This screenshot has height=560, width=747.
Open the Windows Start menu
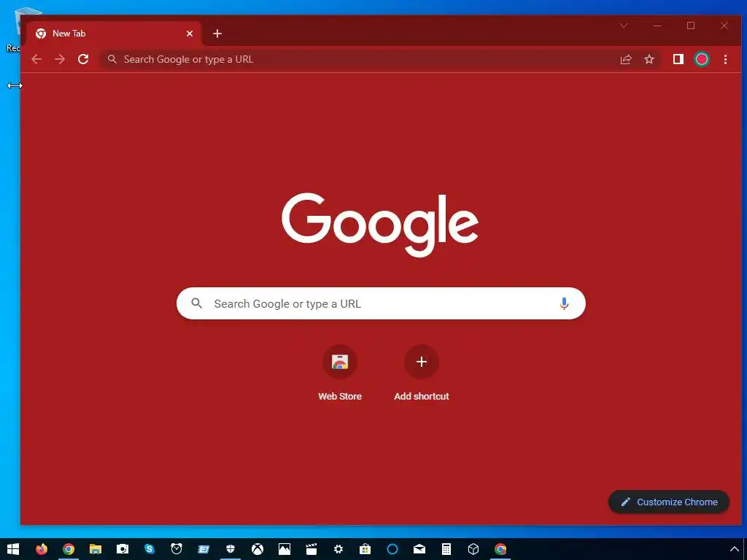click(13, 549)
